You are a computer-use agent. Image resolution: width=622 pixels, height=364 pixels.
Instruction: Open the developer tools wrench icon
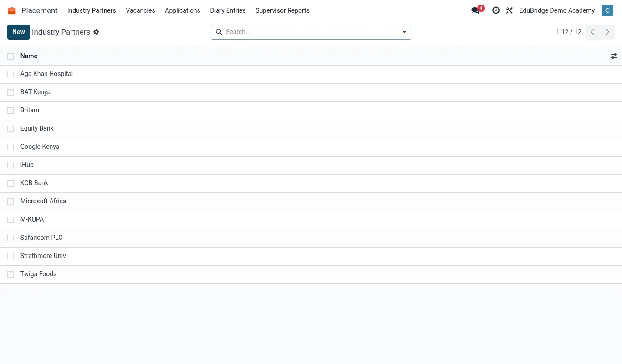510,10
